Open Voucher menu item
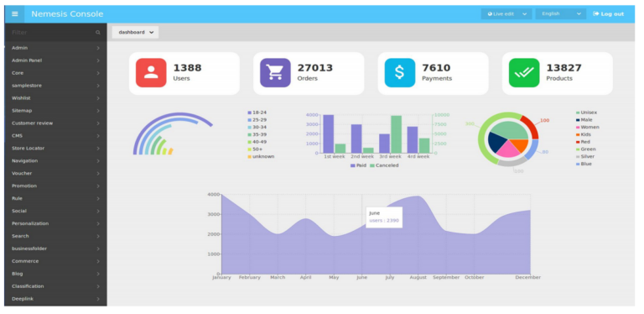Viewport: 644px width, 314px height. [56, 174]
